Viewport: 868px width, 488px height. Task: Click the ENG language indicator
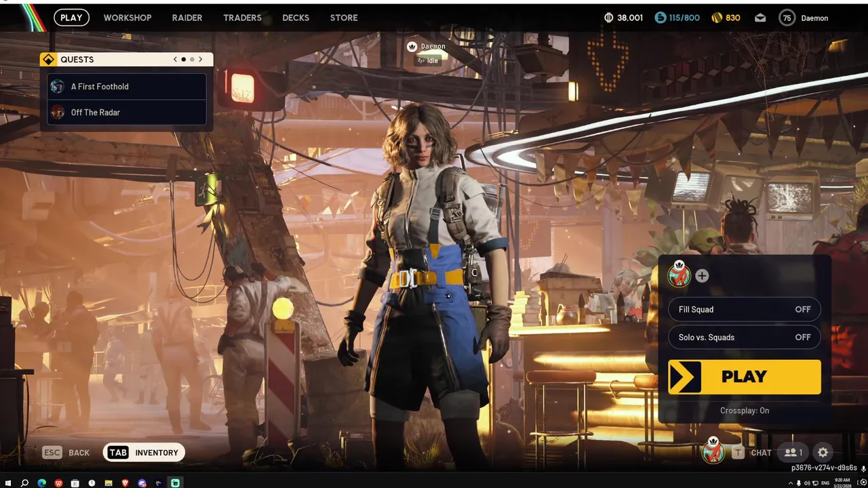[825, 483]
